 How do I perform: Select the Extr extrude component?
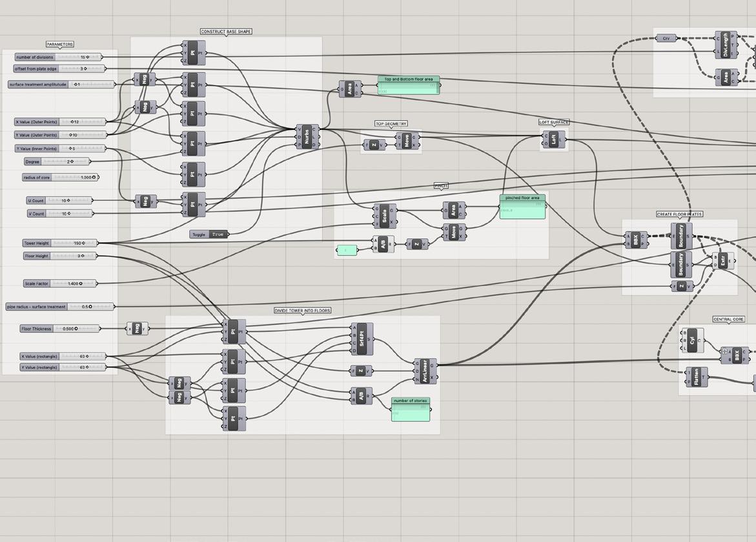[x=722, y=261]
